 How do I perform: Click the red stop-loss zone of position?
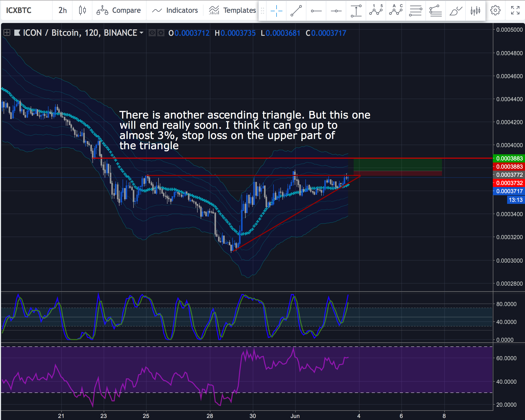point(398,173)
